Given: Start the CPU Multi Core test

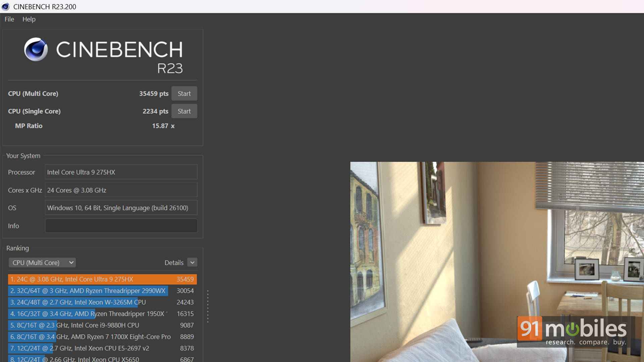Looking at the screenshot, I should 184,94.
